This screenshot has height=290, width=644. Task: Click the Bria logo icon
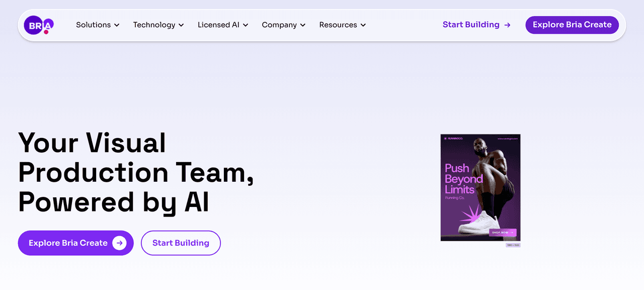pos(39,25)
